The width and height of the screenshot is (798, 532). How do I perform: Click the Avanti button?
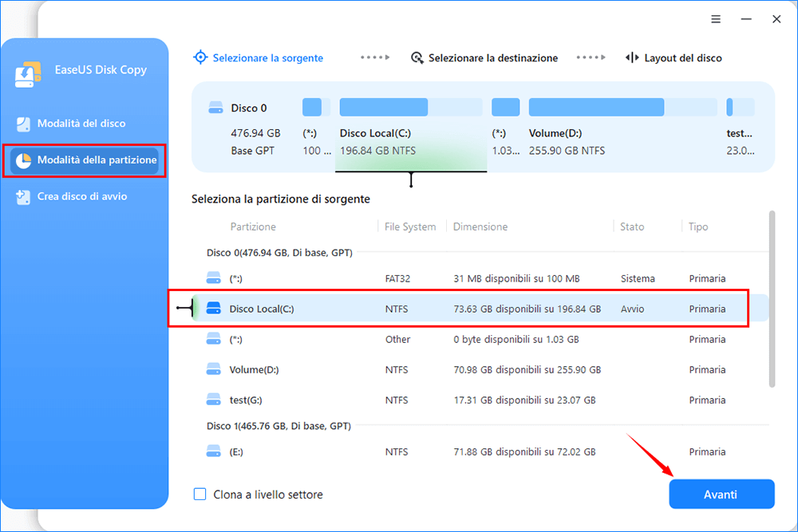pos(721,494)
